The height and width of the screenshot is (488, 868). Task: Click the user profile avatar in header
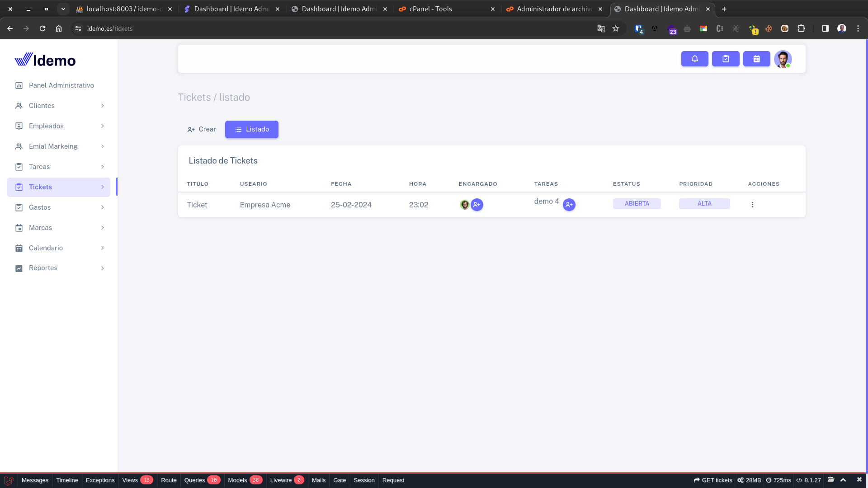click(783, 59)
